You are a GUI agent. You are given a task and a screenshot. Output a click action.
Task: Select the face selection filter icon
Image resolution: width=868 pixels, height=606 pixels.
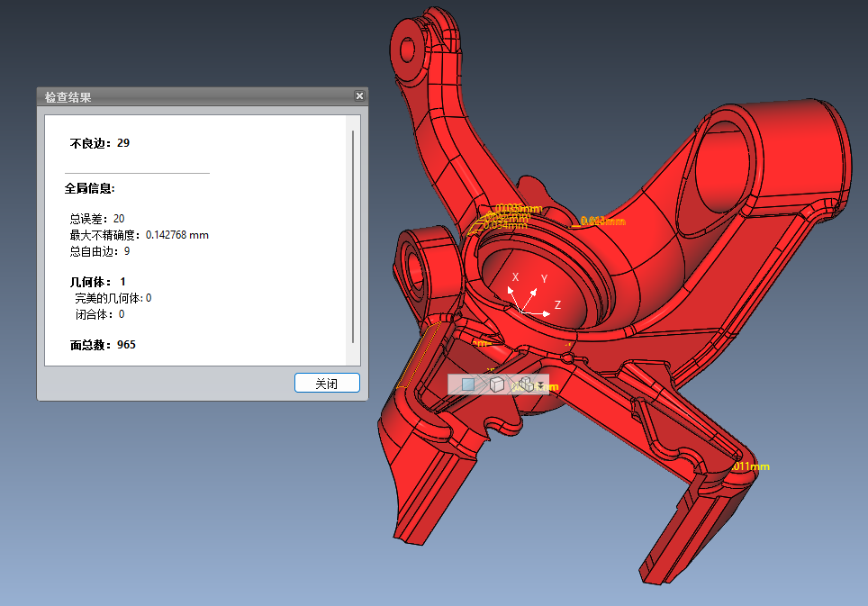[x=468, y=384]
